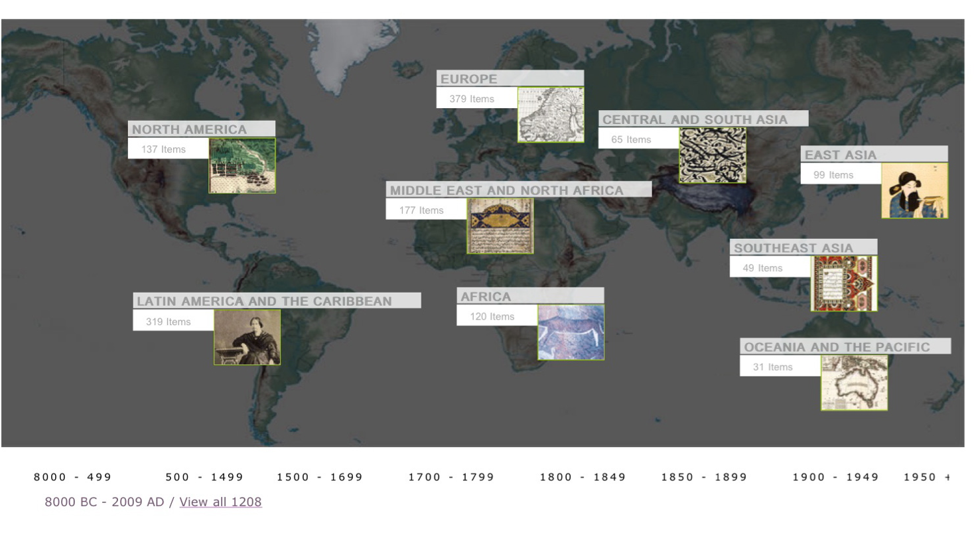Select the 8000 - 499 time period
This screenshot has height=560, width=976.
click(x=72, y=476)
